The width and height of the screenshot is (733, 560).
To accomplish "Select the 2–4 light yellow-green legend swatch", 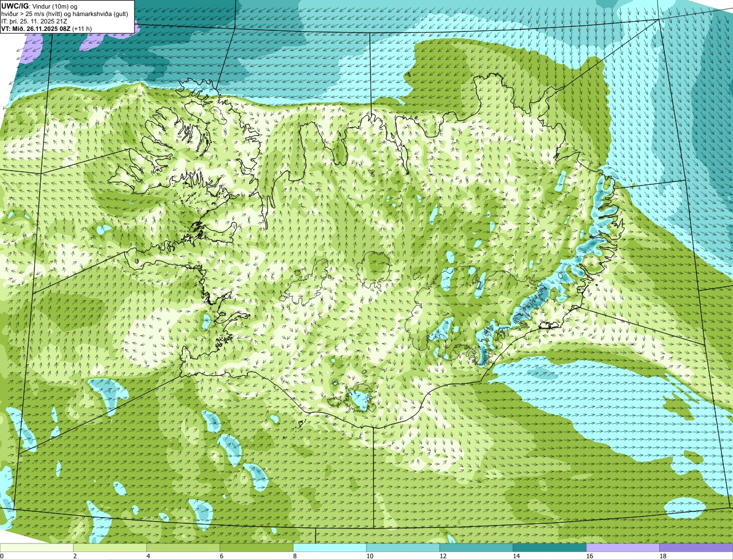I will [x=110, y=548].
